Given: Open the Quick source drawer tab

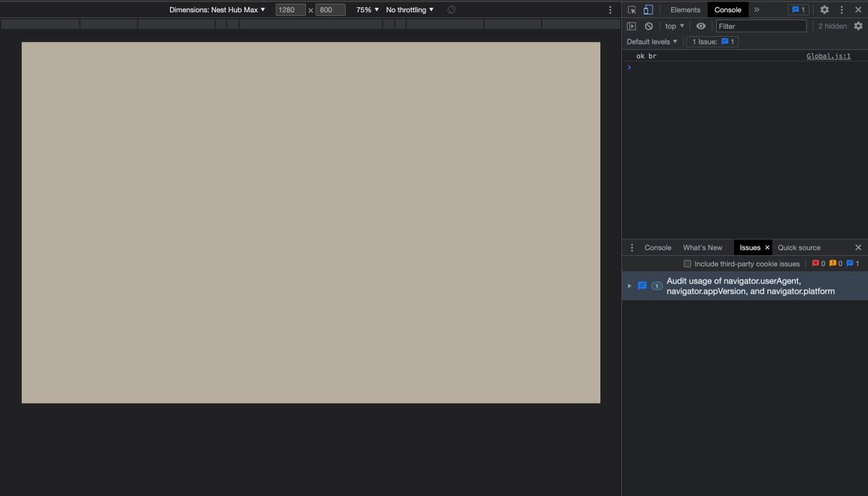Looking at the screenshot, I should pyautogui.click(x=799, y=247).
